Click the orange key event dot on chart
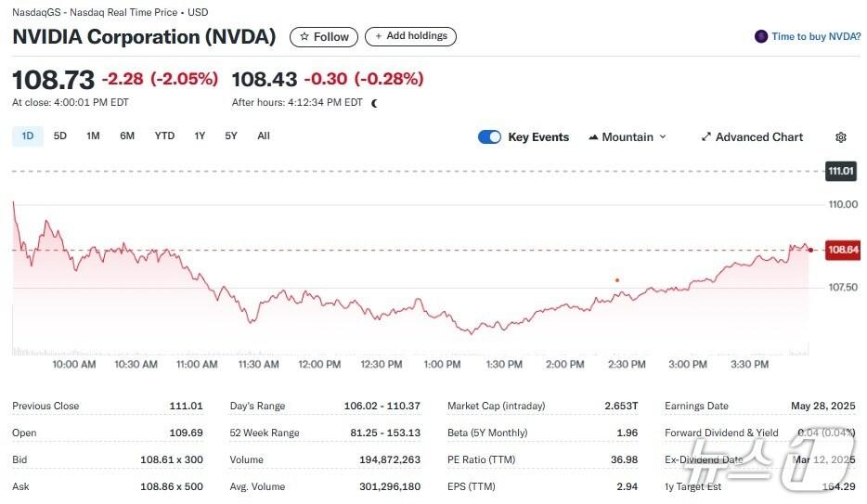This screenshot has width=867, height=504. tap(617, 279)
